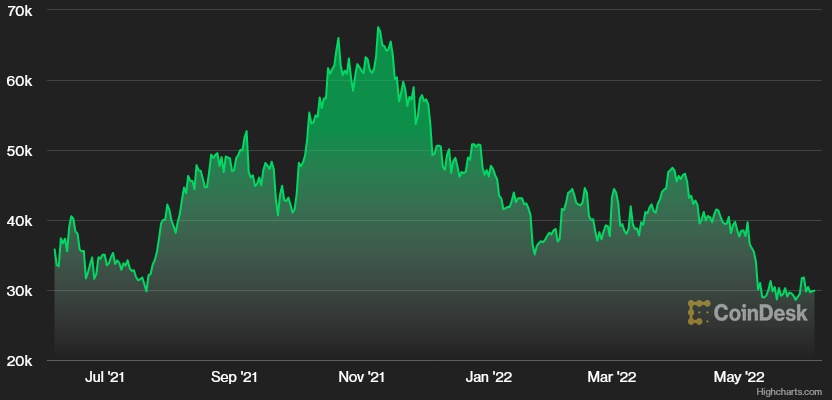Open the Highcharts.com credit link
This screenshot has height=400, width=832.
pyautogui.click(x=792, y=393)
